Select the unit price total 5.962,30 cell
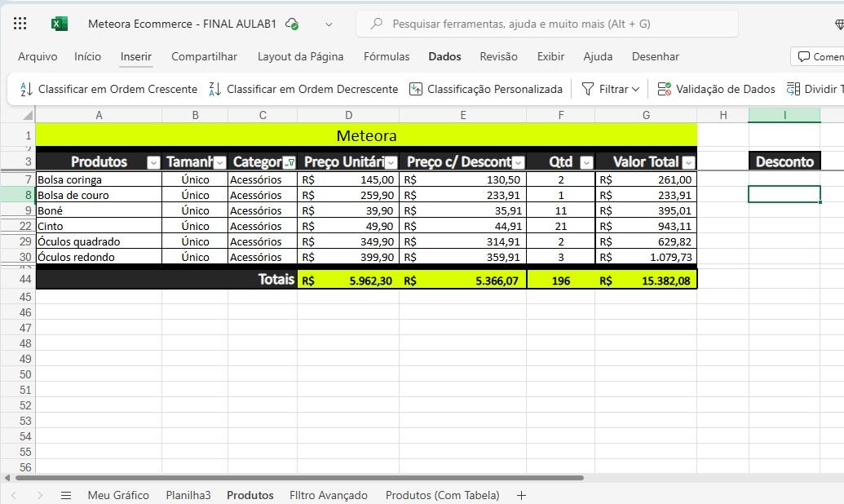Screen dimensions: 844x504 pos(348,280)
